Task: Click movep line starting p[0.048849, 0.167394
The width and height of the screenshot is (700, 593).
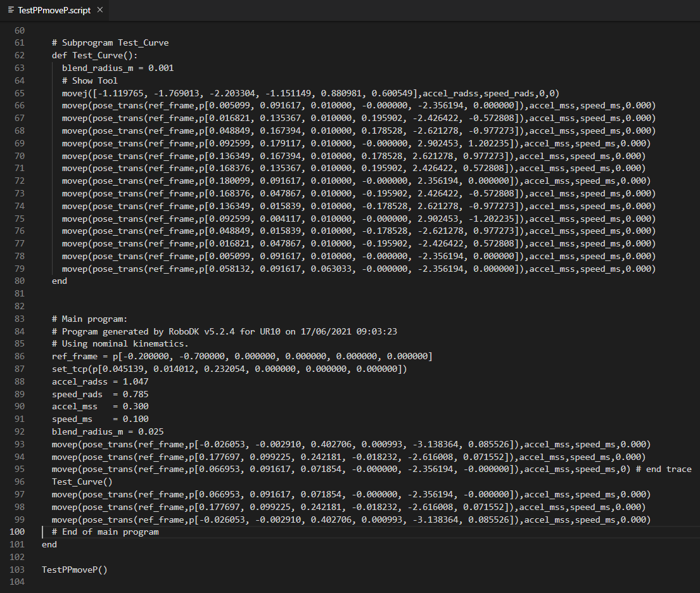Action: pyautogui.click(x=359, y=131)
